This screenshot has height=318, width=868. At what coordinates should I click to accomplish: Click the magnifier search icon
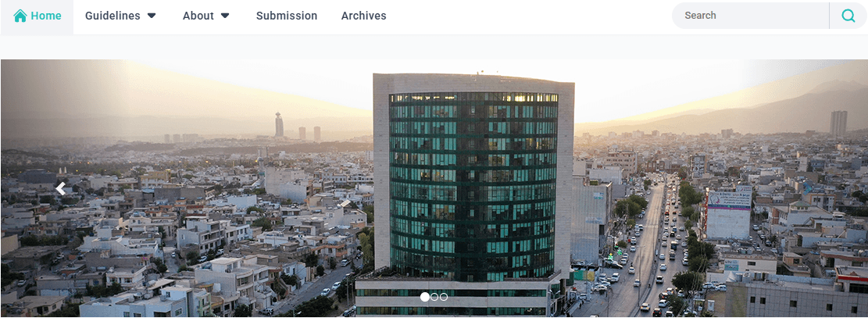pos(848,16)
